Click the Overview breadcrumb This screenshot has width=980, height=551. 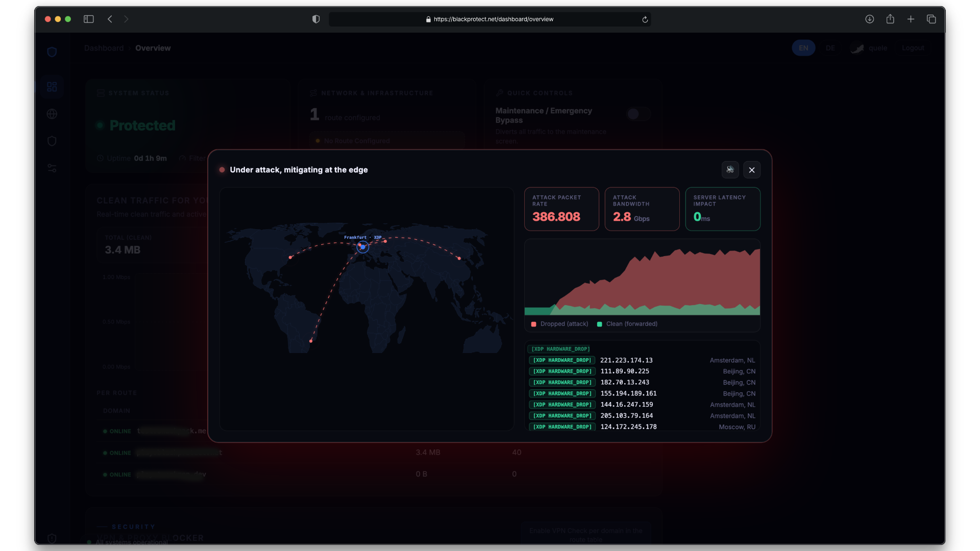(x=153, y=48)
